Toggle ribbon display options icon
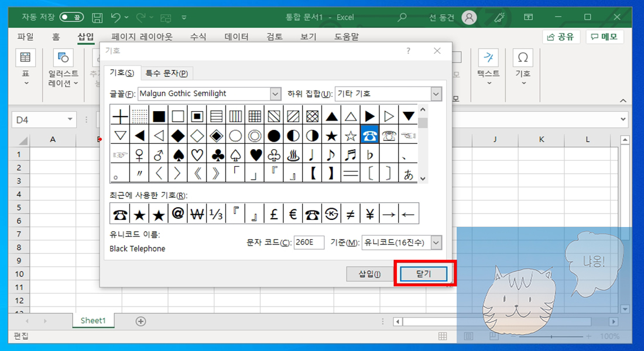Screen dimensions: 644x351 coord(529,17)
